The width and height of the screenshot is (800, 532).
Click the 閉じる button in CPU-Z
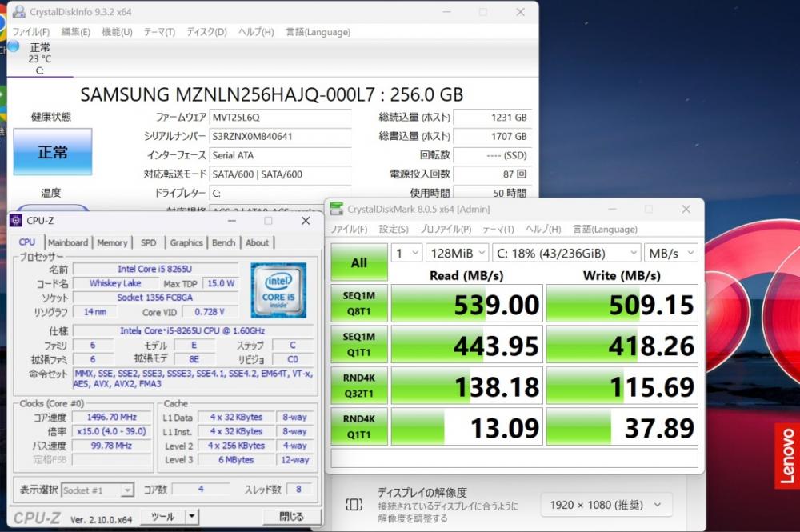click(292, 516)
